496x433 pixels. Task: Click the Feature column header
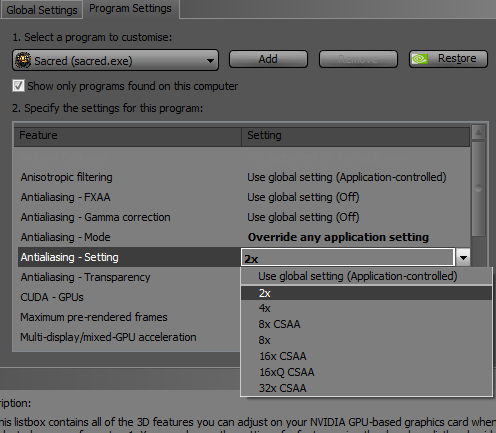(127, 135)
